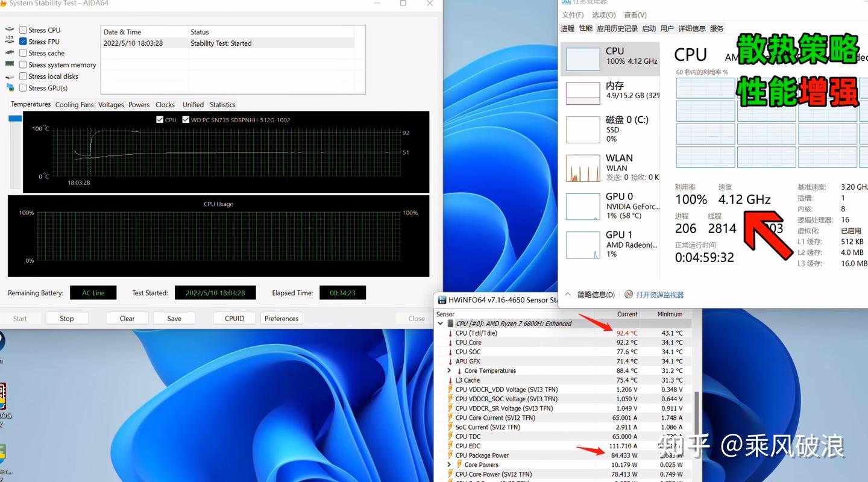This screenshot has width=868, height=482.
Task: Select the 内存 memory graph in Task Manager sidebar
Action: click(x=582, y=92)
